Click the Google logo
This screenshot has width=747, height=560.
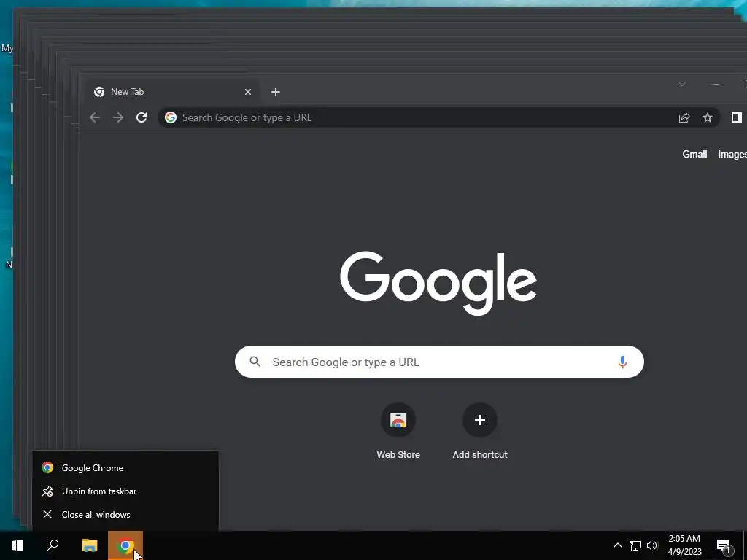coord(438,283)
